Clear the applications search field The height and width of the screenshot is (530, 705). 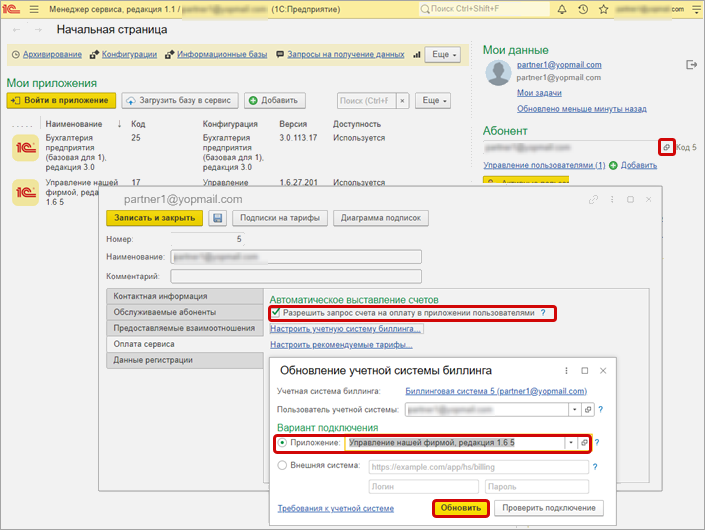[402, 101]
